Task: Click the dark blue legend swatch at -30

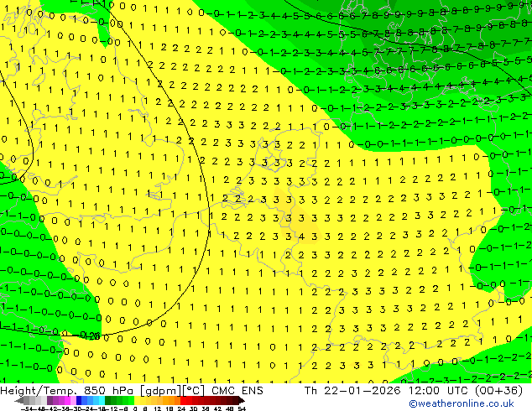Action: click(x=79, y=400)
